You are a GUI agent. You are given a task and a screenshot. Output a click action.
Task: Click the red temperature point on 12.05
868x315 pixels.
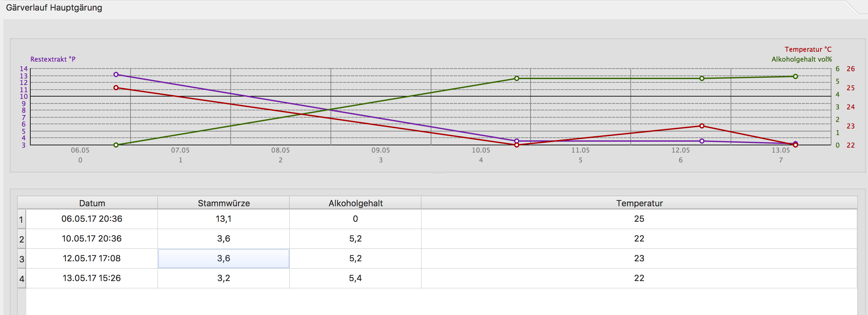702,126
